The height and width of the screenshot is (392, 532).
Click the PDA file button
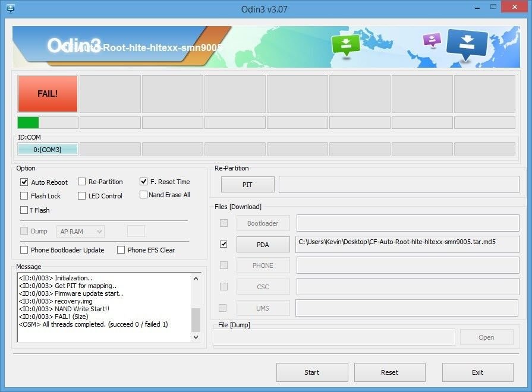(x=263, y=245)
